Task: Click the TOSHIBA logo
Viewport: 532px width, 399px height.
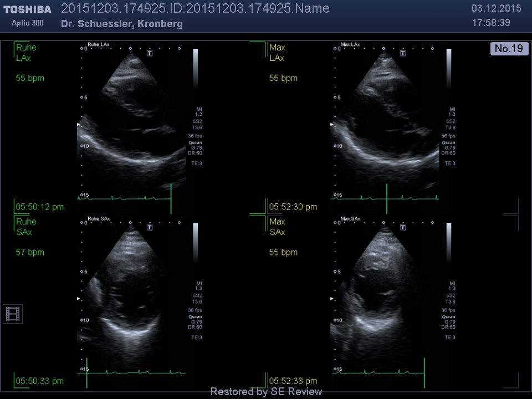Action: [27, 9]
